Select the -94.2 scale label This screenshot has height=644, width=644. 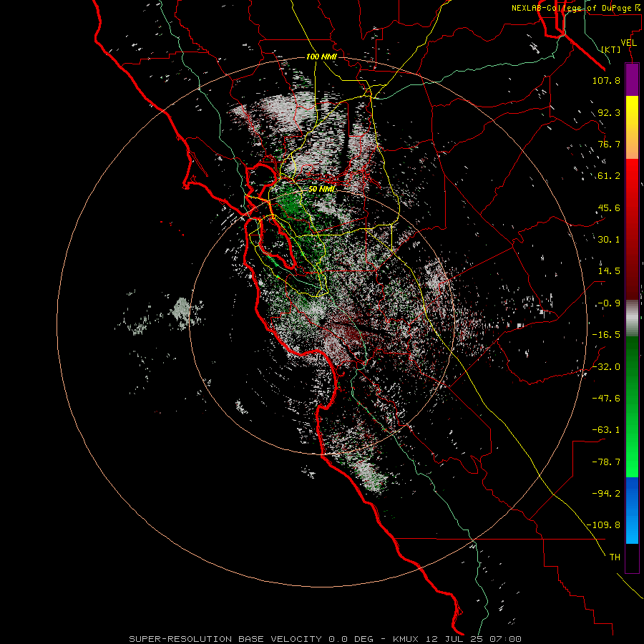coord(606,494)
